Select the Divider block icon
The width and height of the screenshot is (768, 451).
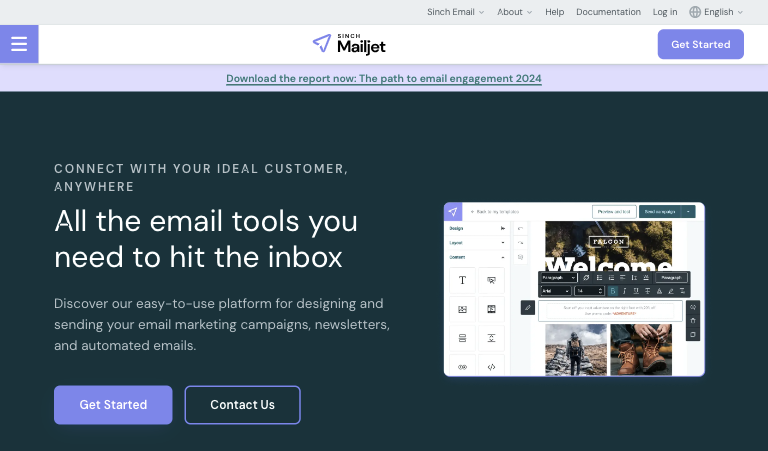(x=462, y=338)
